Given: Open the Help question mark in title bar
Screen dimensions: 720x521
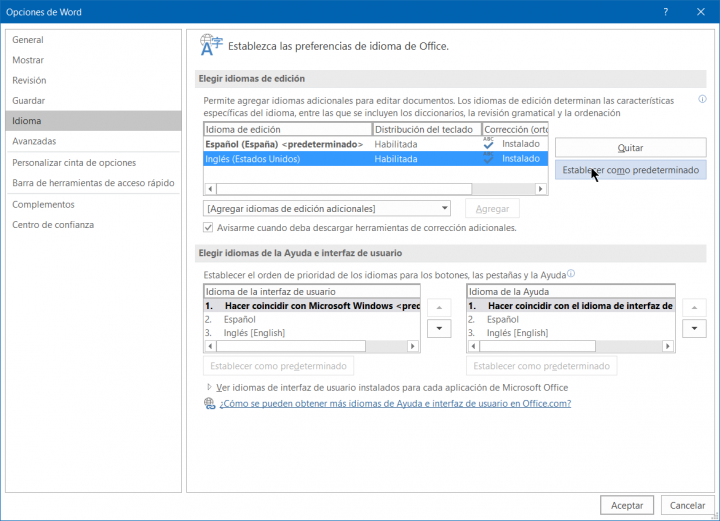Looking at the screenshot, I should [665, 12].
